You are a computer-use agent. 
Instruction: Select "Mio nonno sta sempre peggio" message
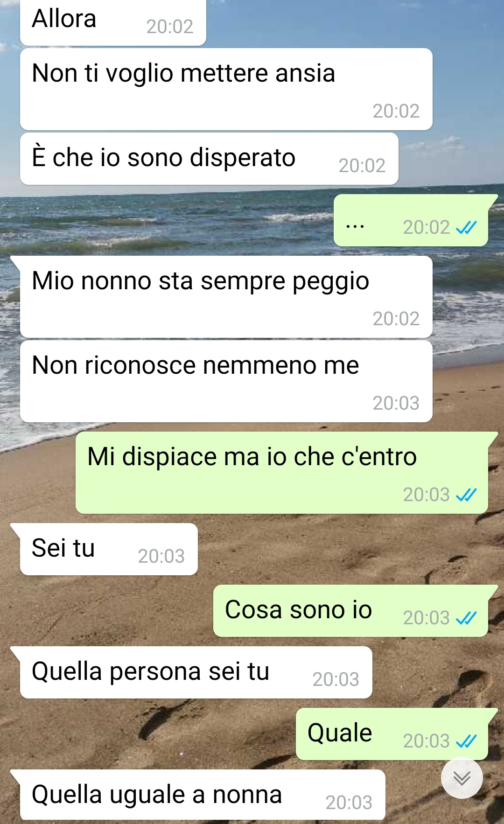tap(226, 297)
